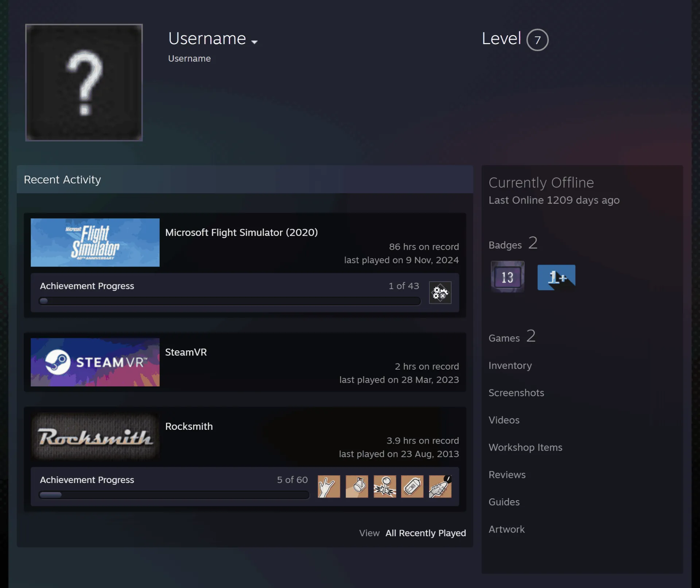Open Workshop Items in the sidebar
This screenshot has height=588, width=700.
pos(525,447)
